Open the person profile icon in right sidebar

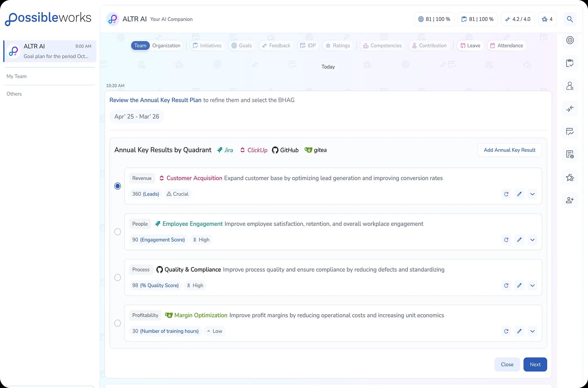[570, 86]
